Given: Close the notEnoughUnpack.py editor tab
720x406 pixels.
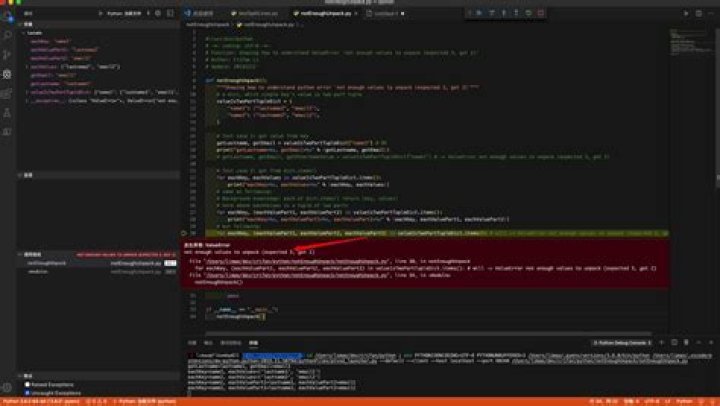Looking at the screenshot, I should point(356,13).
